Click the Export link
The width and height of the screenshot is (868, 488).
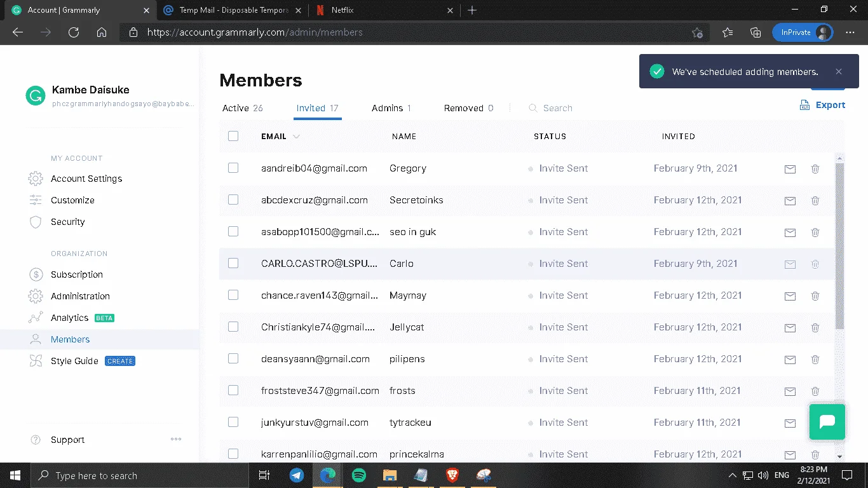tap(822, 105)
